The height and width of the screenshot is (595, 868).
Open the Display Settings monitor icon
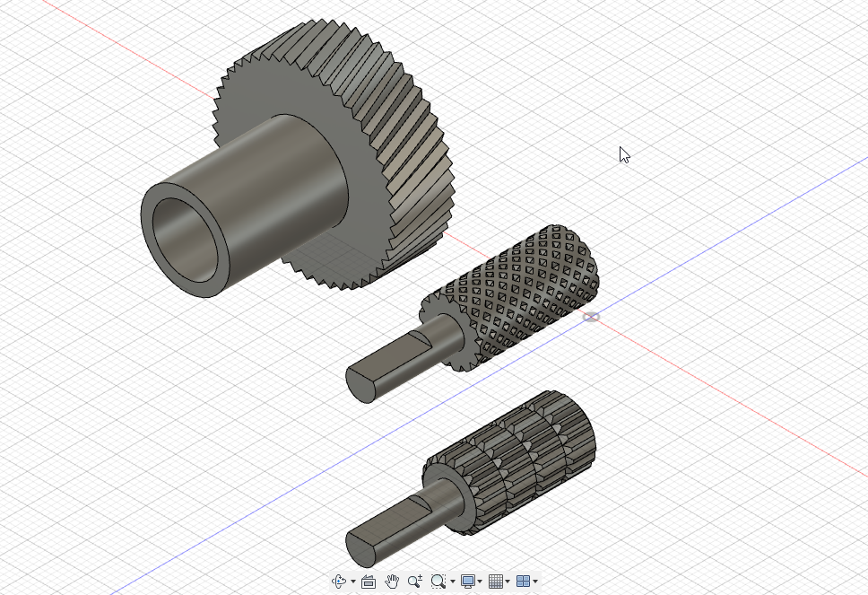pyautogui.click(x=468, y=582)
